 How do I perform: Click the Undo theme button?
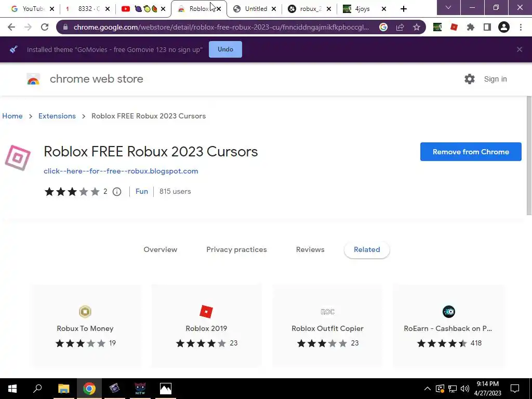(x=225, y=49)
